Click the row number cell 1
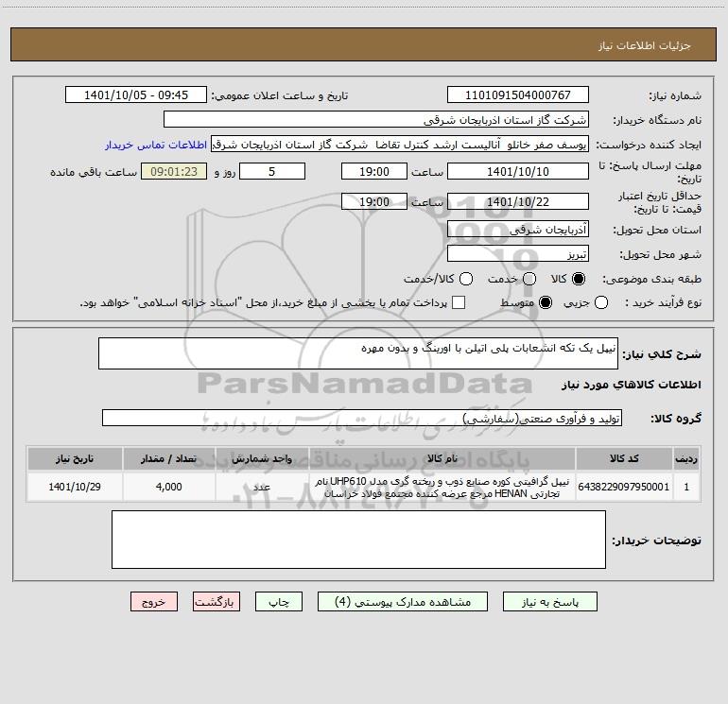The image size is (728, 704). 686,487
